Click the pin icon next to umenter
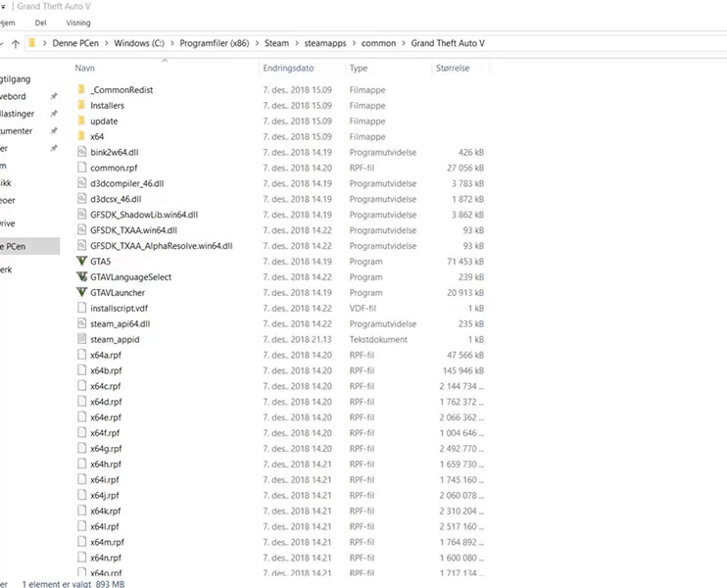727x588 pixels. 54,130
